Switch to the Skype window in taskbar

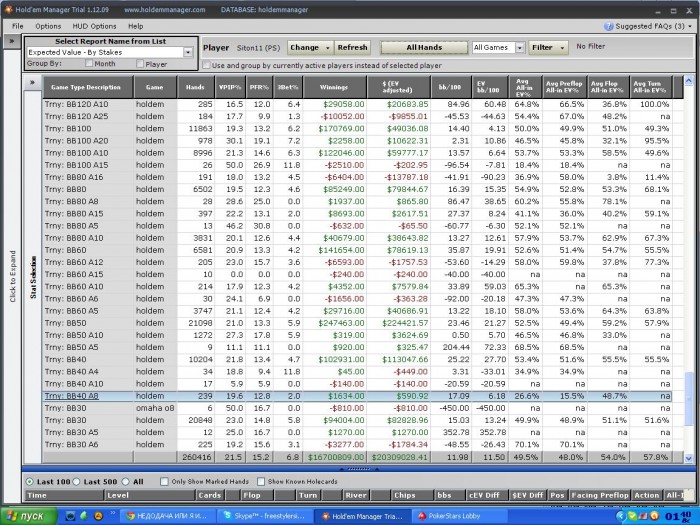265,516
